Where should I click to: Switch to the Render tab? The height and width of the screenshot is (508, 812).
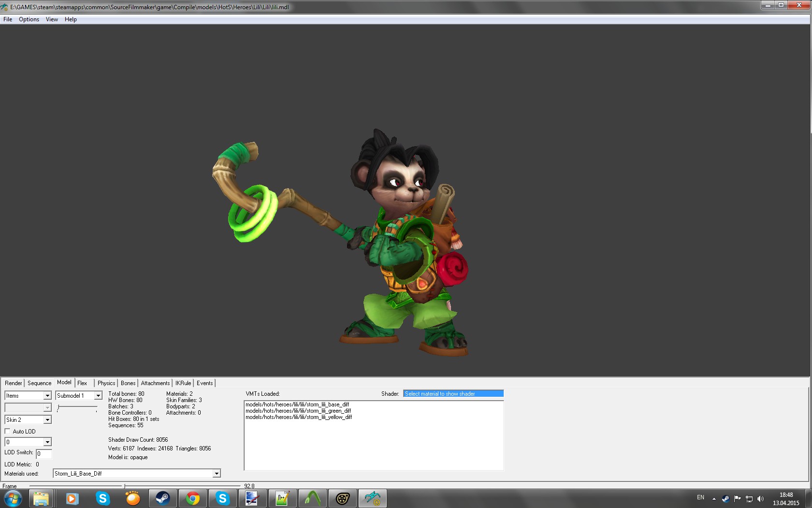14,383
